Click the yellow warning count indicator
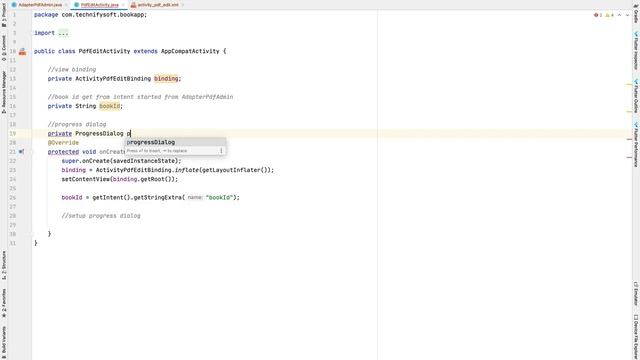Image resolution: width=640 pixels, height=360 pixels. click(609, 15)
